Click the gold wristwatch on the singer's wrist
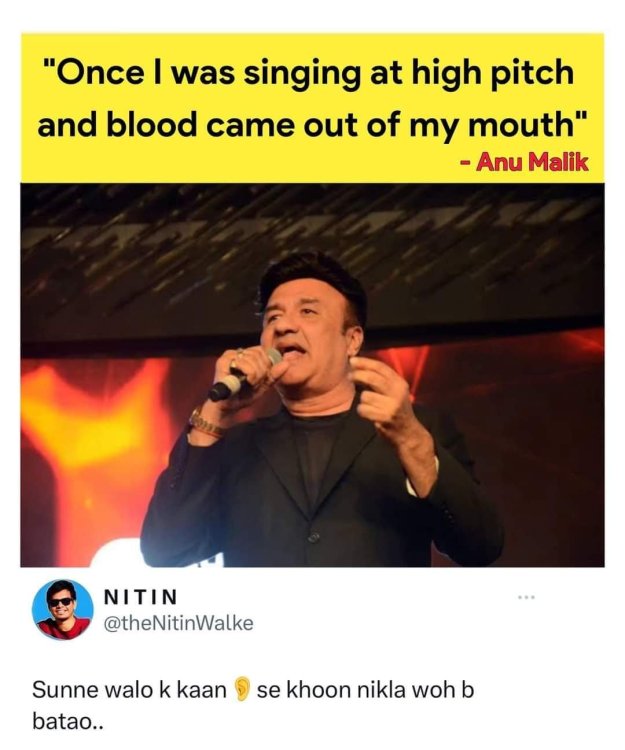 pyautogui.click(x=206, y=423)
